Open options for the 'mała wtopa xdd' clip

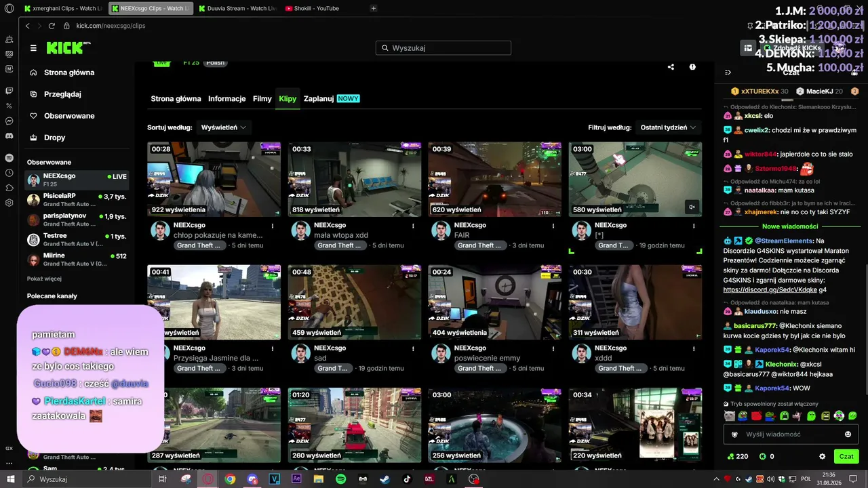pyautogui.click(x=413, y=226)
